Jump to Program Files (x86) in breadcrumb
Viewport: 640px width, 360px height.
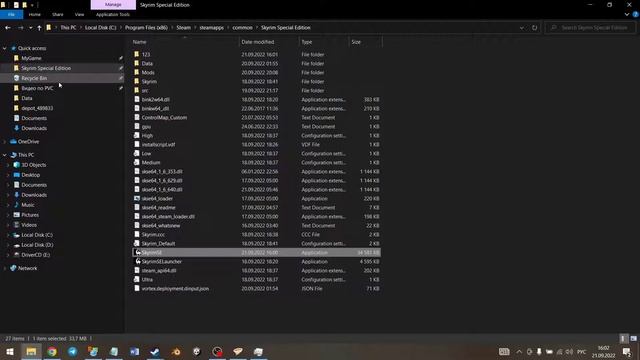click(x=146, y=28)
